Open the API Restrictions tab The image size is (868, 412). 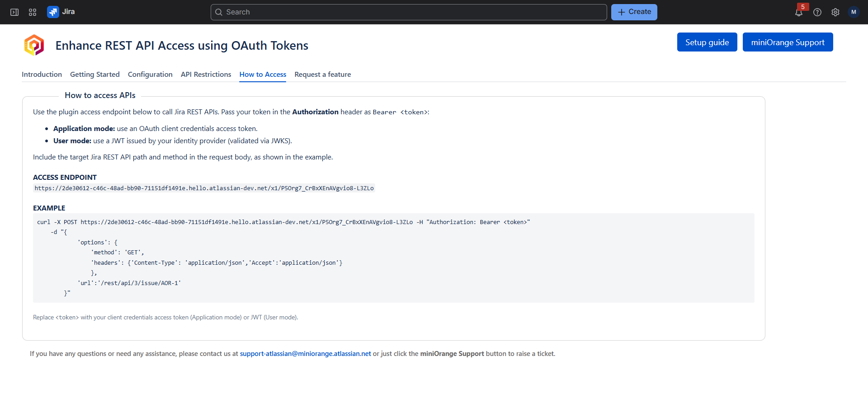[x=206, y=74]
